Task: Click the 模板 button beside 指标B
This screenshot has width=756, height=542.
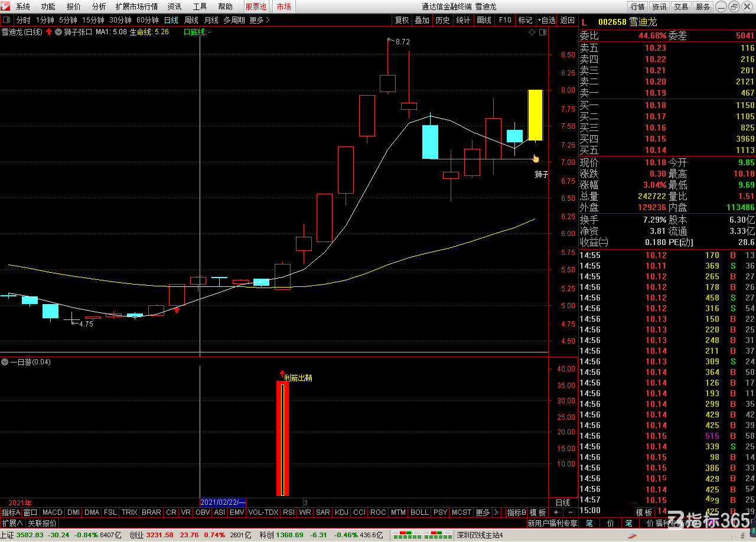Action: pyautogui.click(x=537, y=512)
